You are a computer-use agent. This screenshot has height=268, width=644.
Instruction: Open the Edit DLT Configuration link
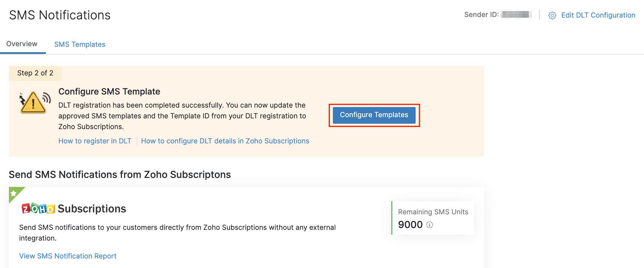pyautogui.click(x=598, y=15)
